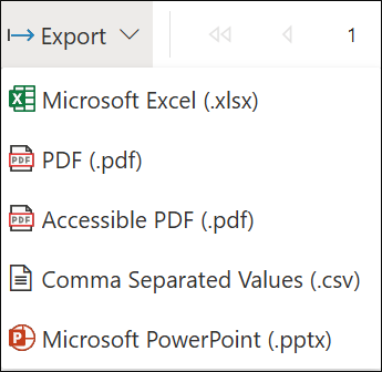382x372 pixels.
Task: Click the (.csv) extension text
Action: point(335,280)
